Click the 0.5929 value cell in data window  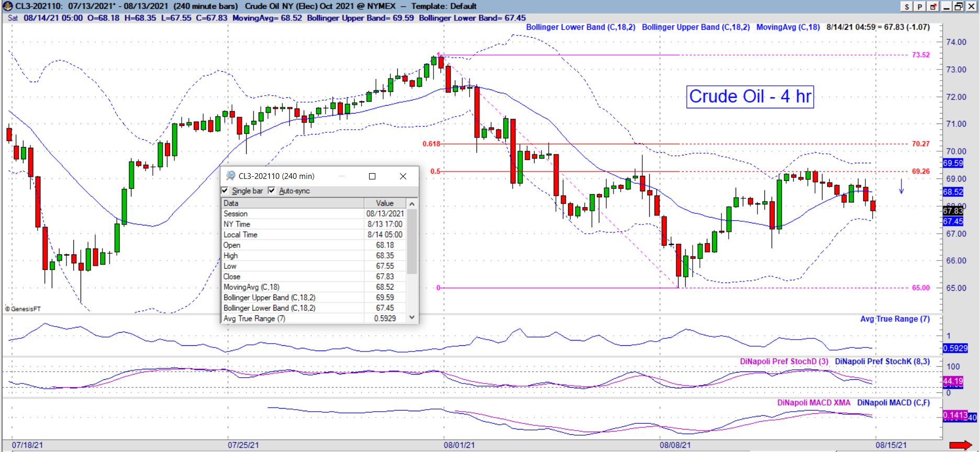tap(385, 318)
